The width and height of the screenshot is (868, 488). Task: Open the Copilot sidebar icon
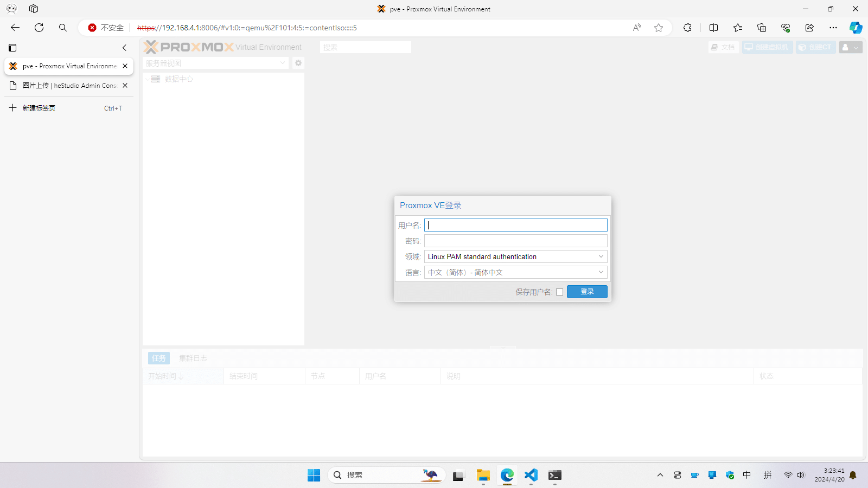(856, 28)
